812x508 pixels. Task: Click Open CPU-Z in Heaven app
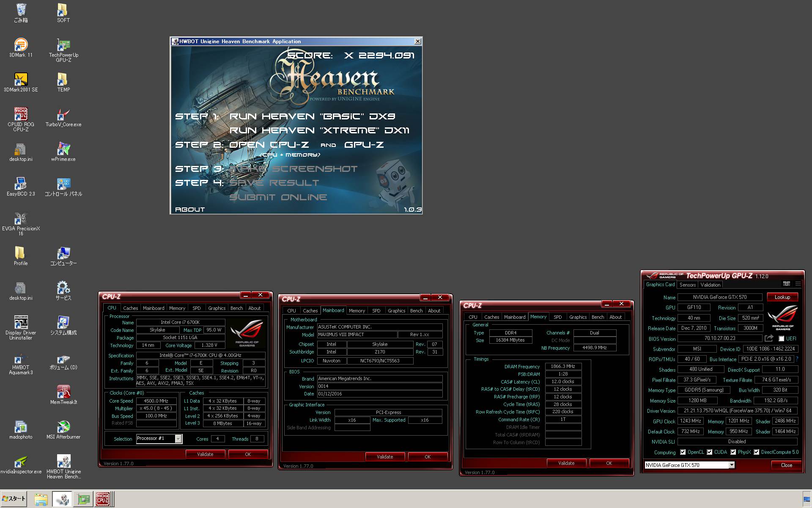269,145
